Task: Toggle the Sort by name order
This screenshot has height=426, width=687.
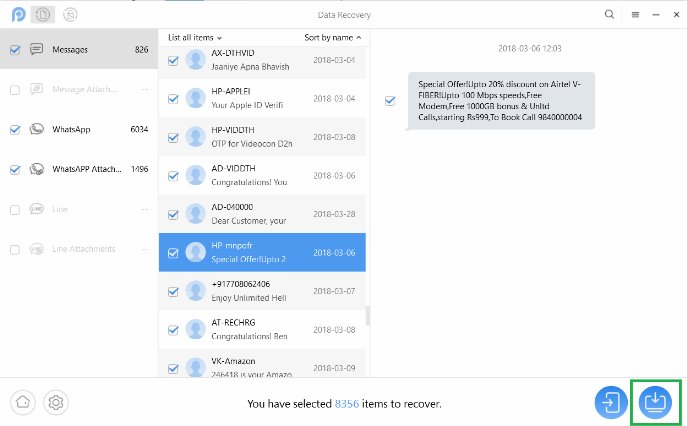Action: (x=333, y=38)
